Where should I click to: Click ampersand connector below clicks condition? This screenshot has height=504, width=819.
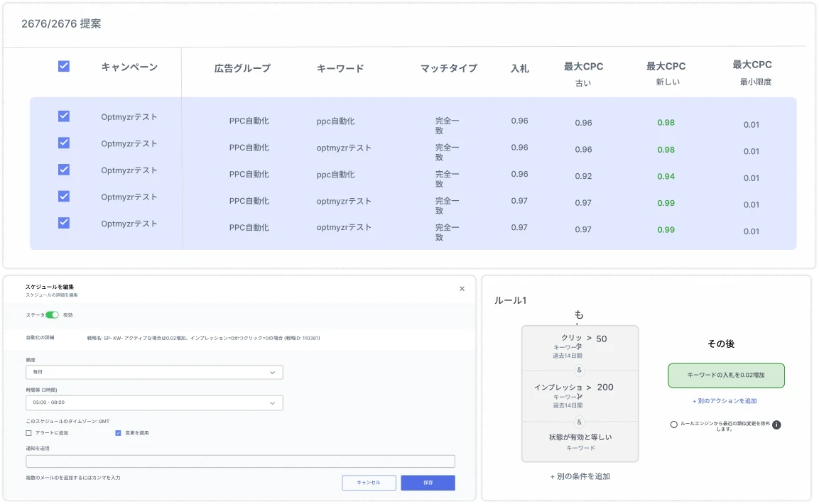[x=579, y=370]
